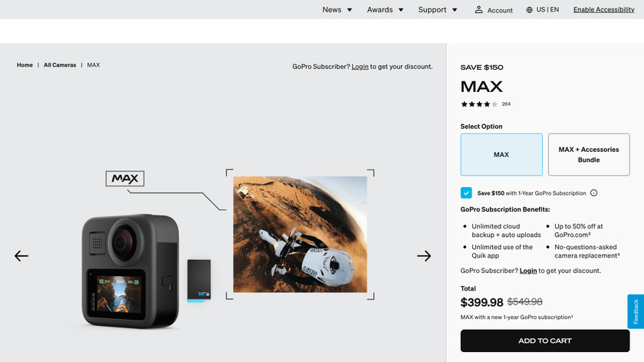Image resolution: width=644 pixels, height=362 pixels.
Task: Click 'Up to 50% off at GoPro.com' benefit
Action: click(579, 231)
